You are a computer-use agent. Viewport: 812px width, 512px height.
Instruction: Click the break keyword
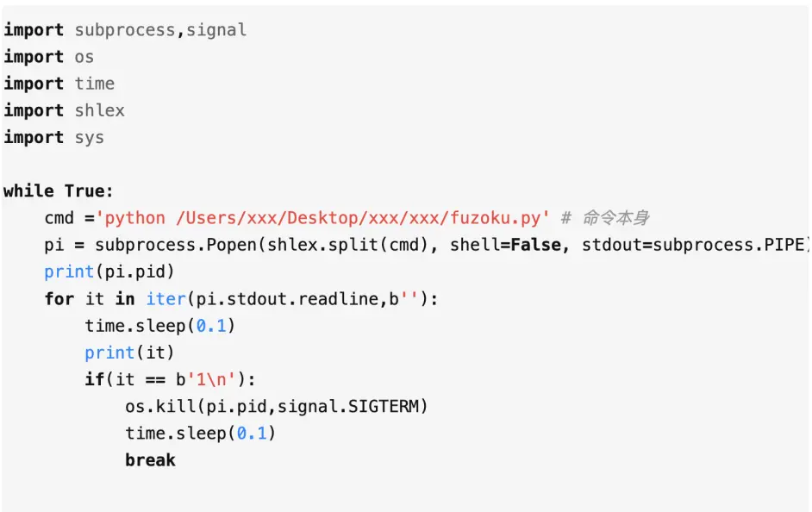click(150, 460)
